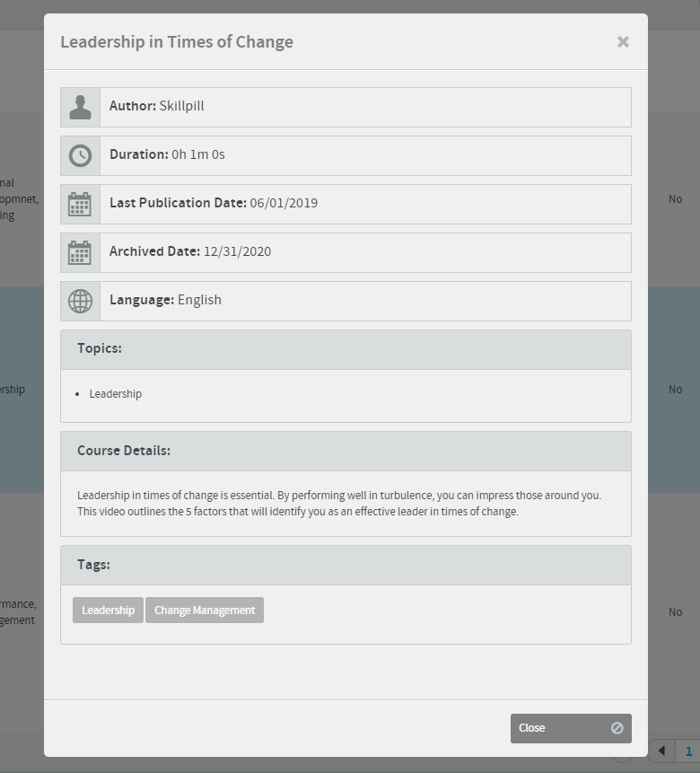Click the Course Details section header
This screenshot has width=700, height=773.
346,451
